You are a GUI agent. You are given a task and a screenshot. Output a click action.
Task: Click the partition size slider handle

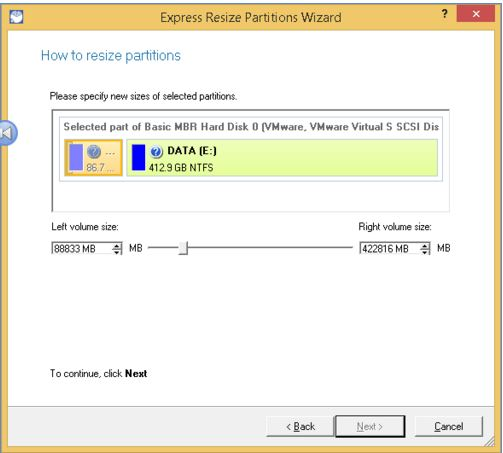183,248
